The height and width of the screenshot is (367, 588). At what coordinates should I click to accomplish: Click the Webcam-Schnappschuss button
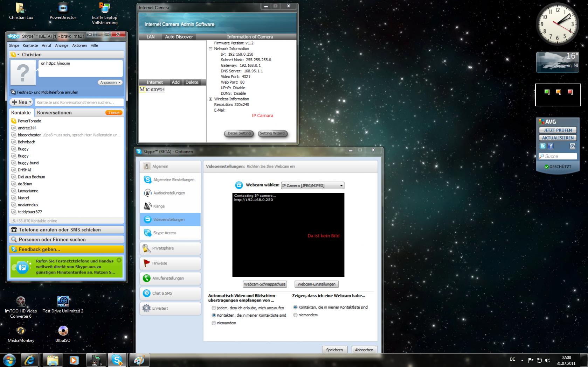click(x=265, y=284)
